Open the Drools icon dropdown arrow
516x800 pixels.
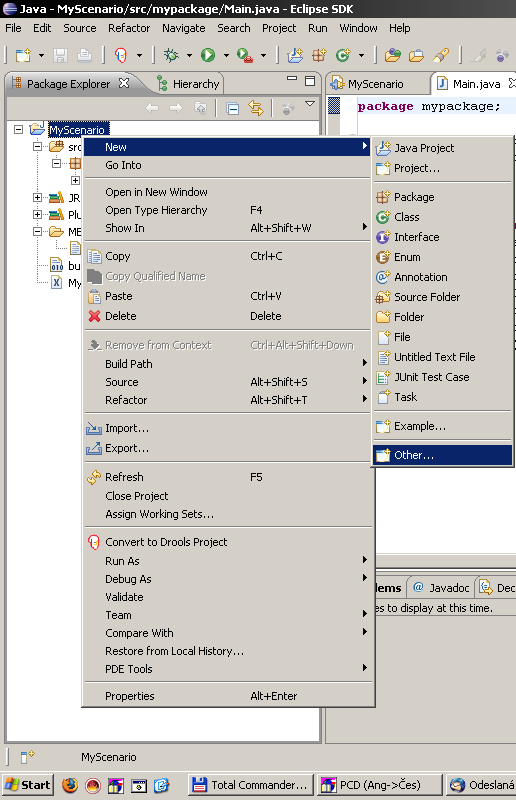[x=139, y=55]
